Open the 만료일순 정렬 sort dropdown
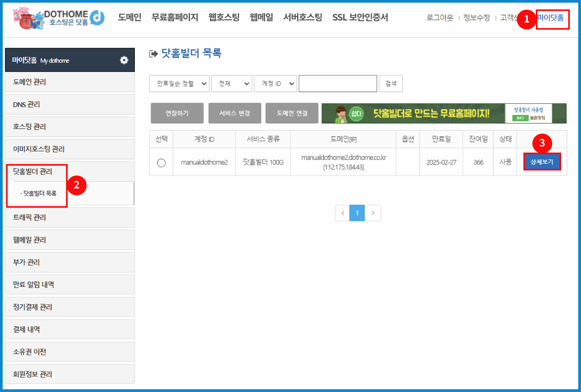The image size is (581, 392). click(179, 84)
